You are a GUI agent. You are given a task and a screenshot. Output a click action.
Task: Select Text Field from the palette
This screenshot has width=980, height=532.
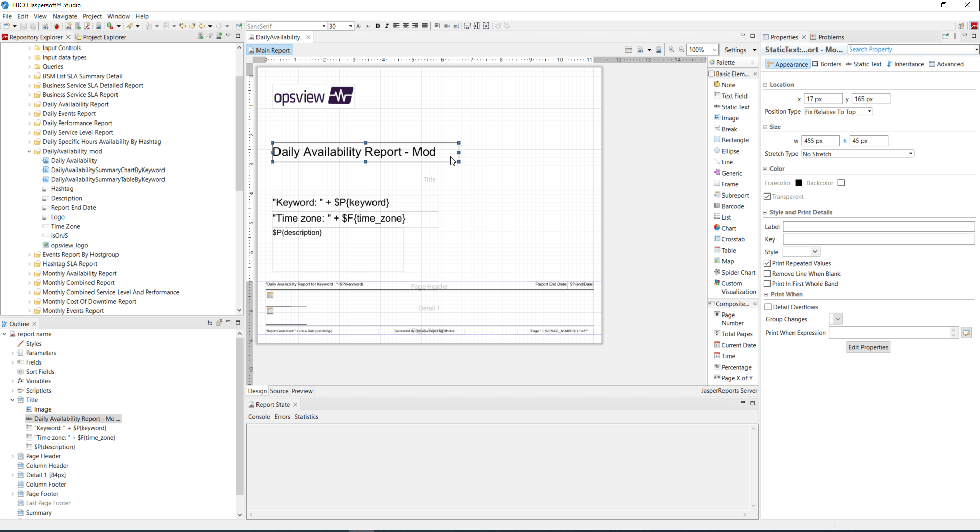pyautogui.click(x=734, y=95)
